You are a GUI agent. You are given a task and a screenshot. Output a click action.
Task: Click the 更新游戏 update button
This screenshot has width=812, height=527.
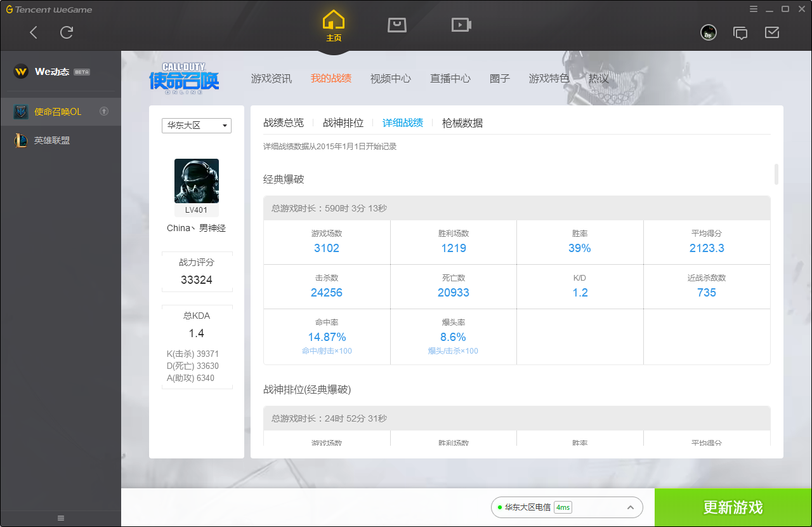pyautogui.click(x=733, y=507)
